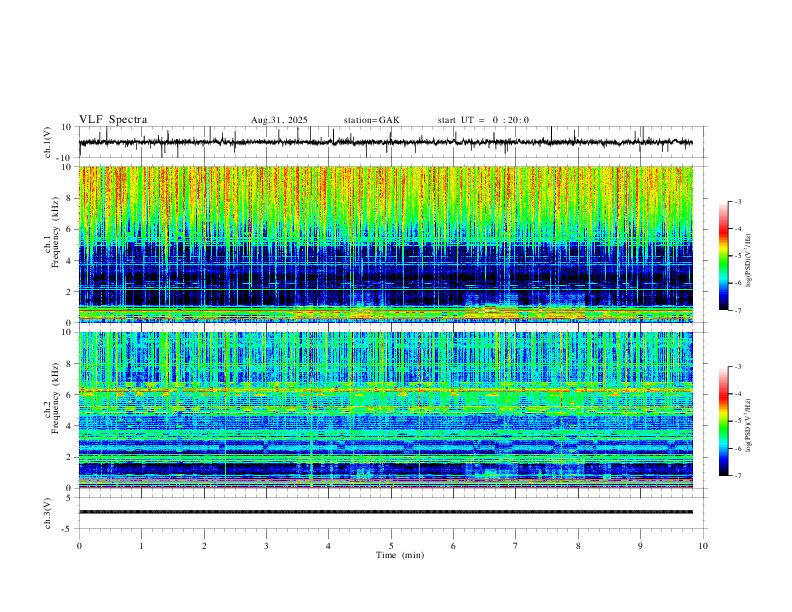792x612 pixels.
Task: Click the -5 tick on ch.1 color bar
Action: click(x=737, y=256)
